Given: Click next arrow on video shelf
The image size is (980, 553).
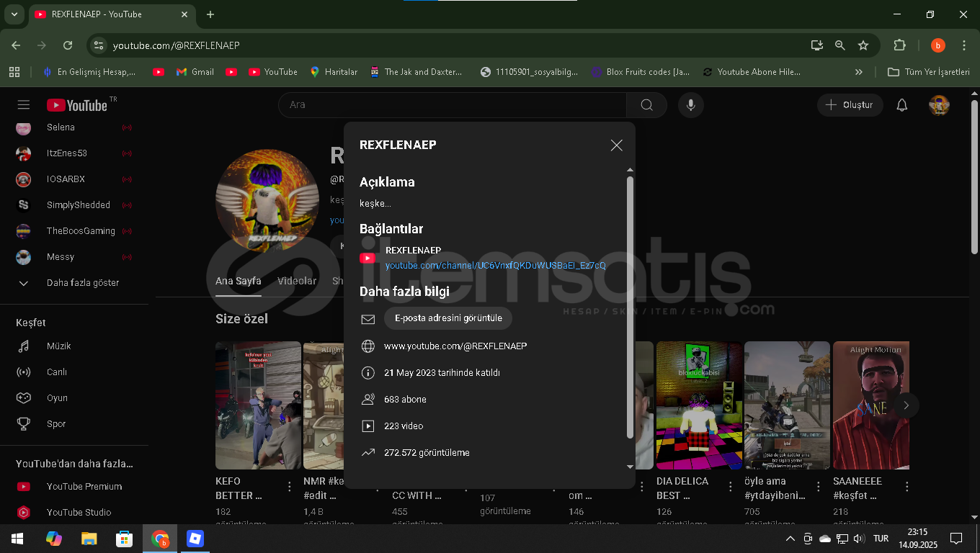Looking at the screenshot, I should [x=906, y=405].
